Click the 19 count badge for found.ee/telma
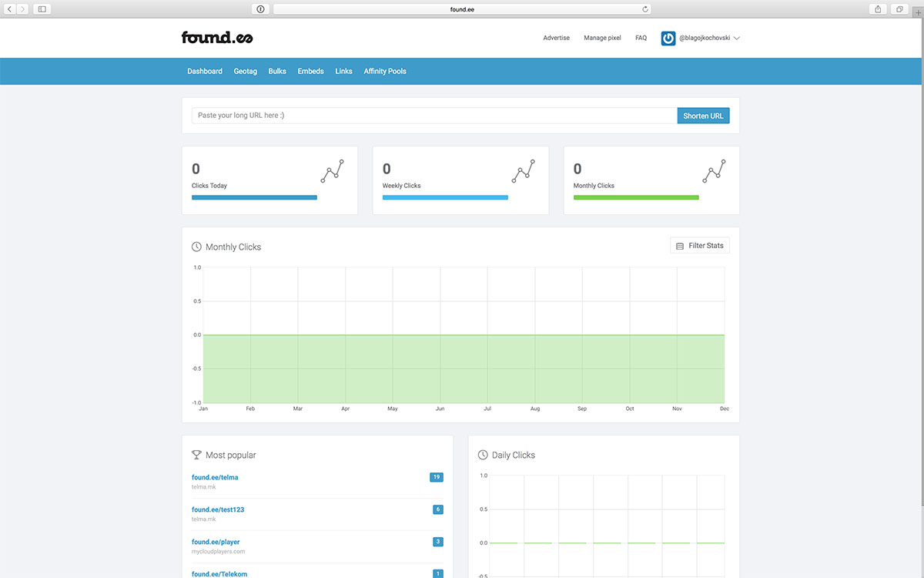 point(437,477)
